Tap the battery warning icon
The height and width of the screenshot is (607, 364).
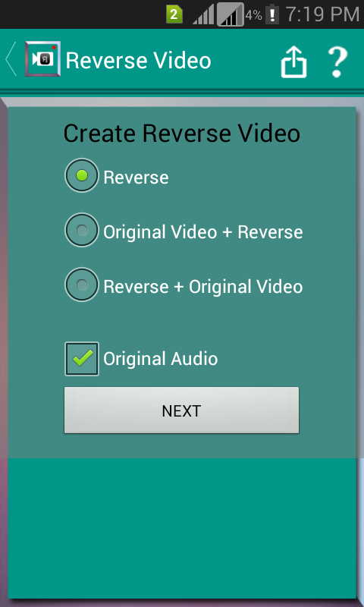pyautogui.click(x=272, y=14)
